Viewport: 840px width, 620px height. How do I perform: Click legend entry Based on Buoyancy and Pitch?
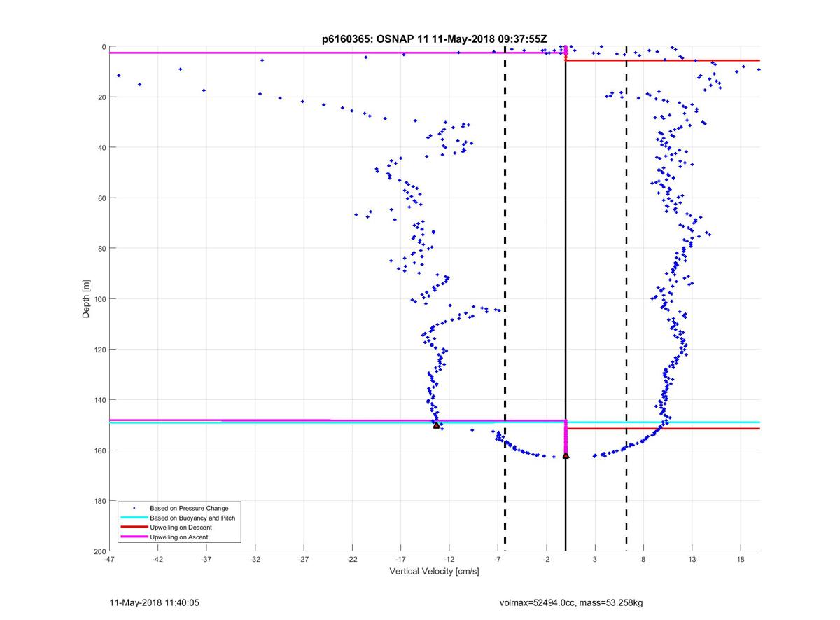192,518
